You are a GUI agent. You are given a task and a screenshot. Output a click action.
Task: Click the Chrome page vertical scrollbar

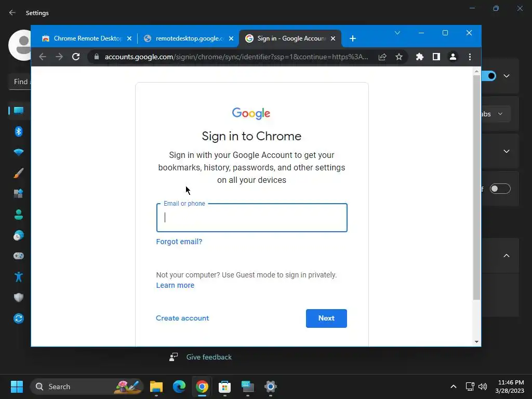[x=477, y=187]
